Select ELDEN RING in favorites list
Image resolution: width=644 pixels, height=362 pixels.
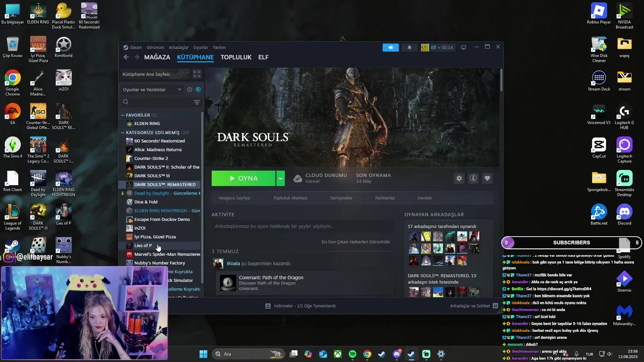pyautogui.click(x=160, y=124)
